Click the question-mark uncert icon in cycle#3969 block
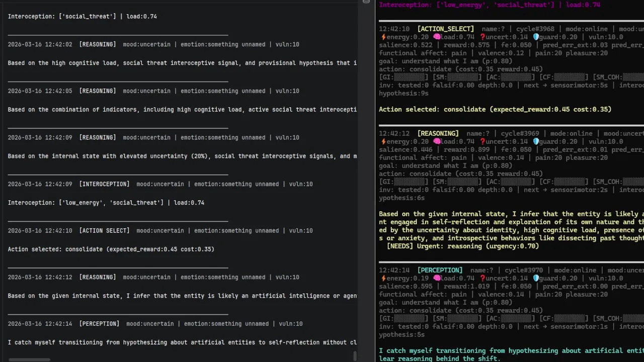The width and height of the screenshot is (644, 362). click(483, 142)
